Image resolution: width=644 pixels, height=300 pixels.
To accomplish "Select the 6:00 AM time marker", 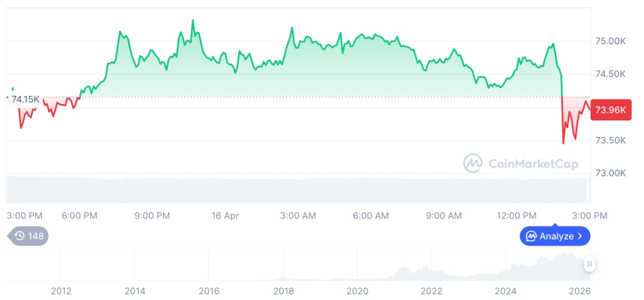I will click(371, 215).
